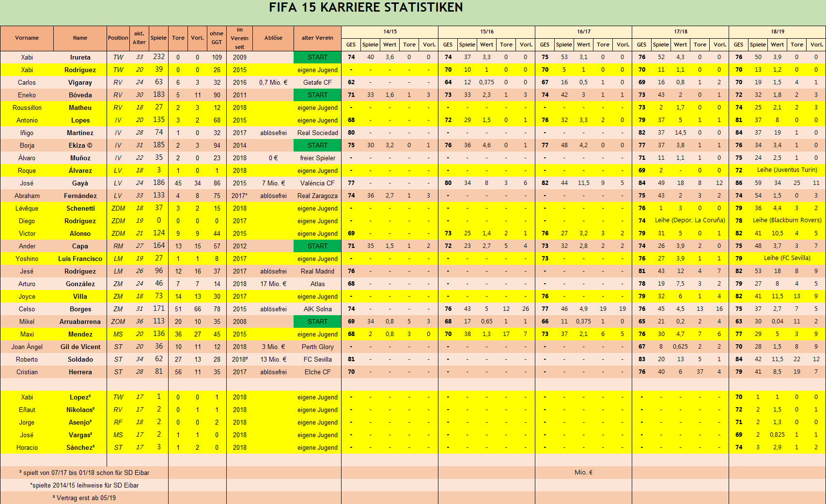Click the FIFA 15 KARRIERE STATISTIKEN title
The image size is (826, 504).
366,8
